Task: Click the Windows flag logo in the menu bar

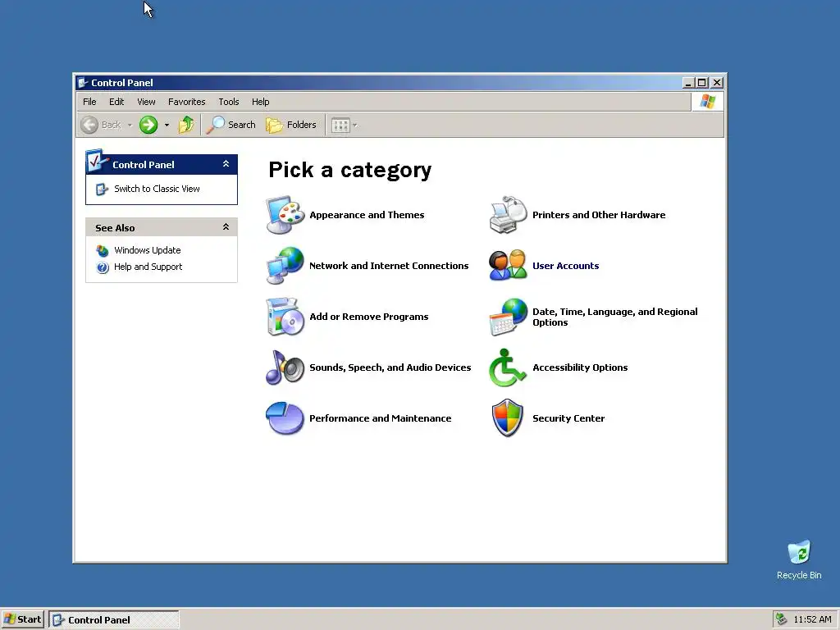Action: (x=708, y=101)
